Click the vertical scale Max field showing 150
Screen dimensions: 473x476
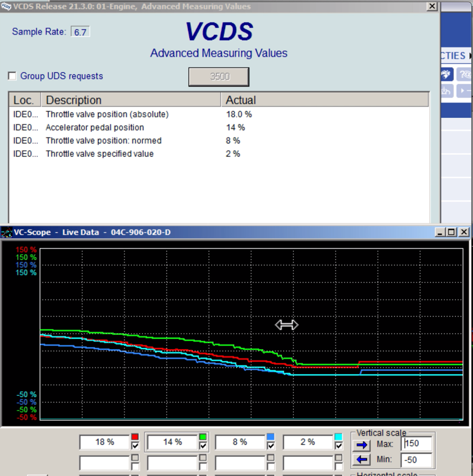(416, 443)
